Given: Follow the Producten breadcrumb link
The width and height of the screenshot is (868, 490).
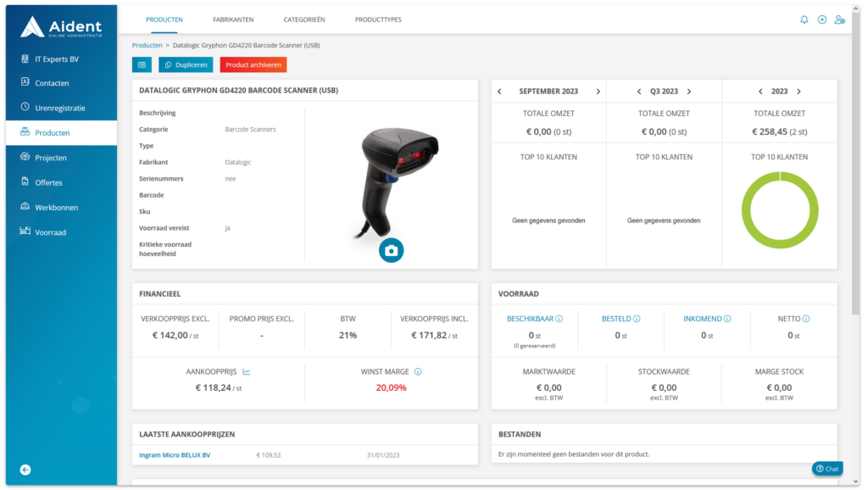Looking at the screenshot, I should pyautogui.click(x=147, y=46).
